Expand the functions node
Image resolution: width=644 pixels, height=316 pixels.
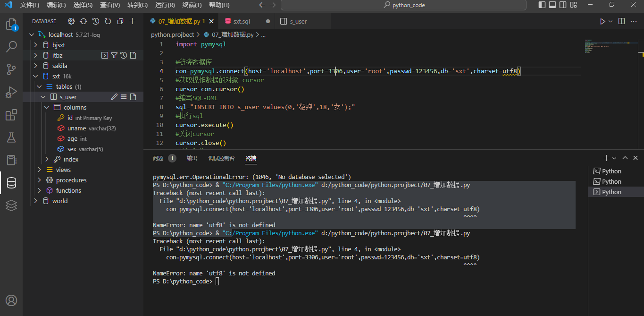pos(39,190)
